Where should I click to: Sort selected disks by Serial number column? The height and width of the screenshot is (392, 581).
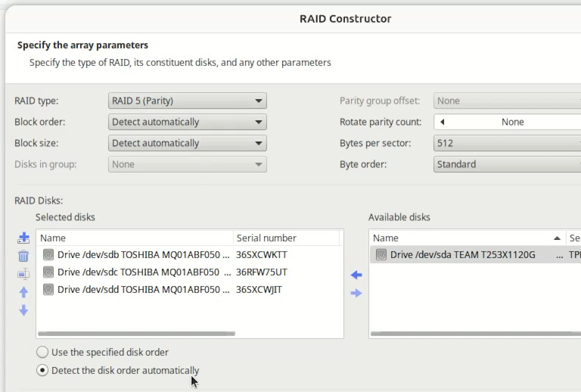tap(286, 238)
